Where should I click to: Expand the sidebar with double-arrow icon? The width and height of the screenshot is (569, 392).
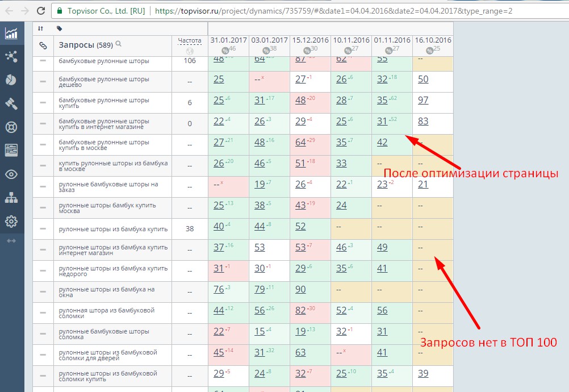11,241
